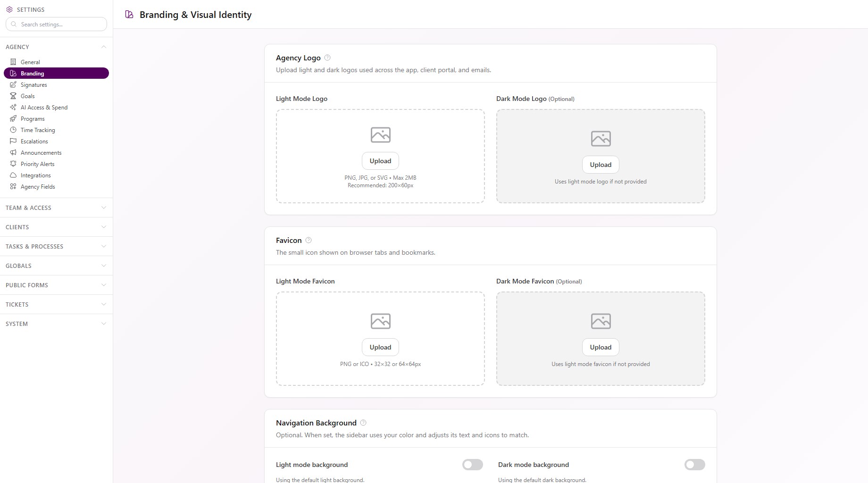The height and width of the screenshot is (483, 868).
Task: Click the Time Tracking clock icon
Action: pos(13,130)
